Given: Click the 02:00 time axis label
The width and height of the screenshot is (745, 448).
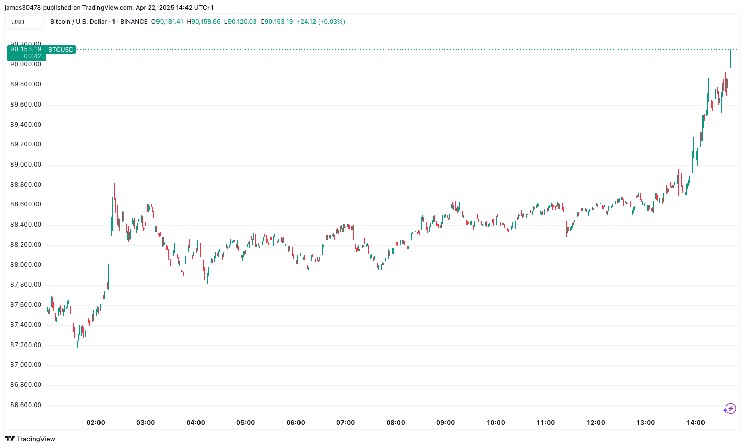Looking at the screenshot, I should (96, 423).
